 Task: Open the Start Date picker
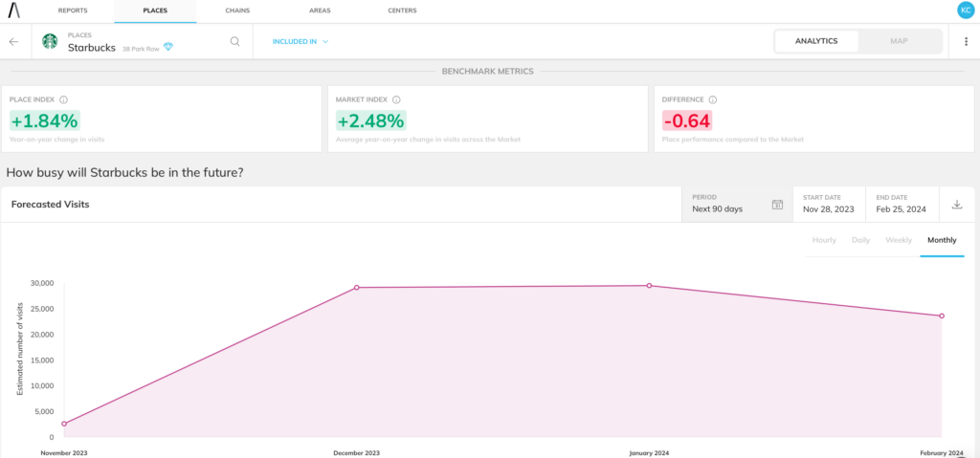click(829, 204)
